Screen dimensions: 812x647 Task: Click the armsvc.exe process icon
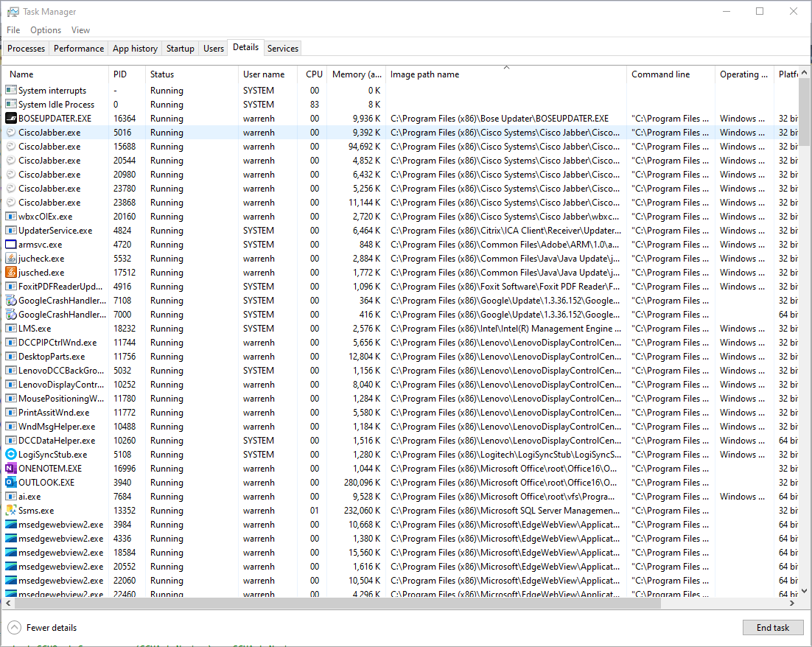click(x=11, y=244)
